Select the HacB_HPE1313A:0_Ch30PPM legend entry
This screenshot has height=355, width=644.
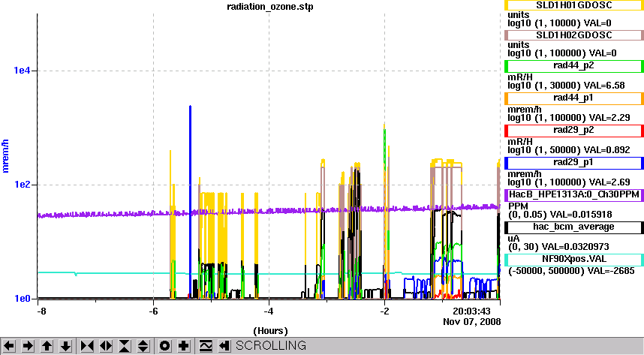click(x=573, y=194)
